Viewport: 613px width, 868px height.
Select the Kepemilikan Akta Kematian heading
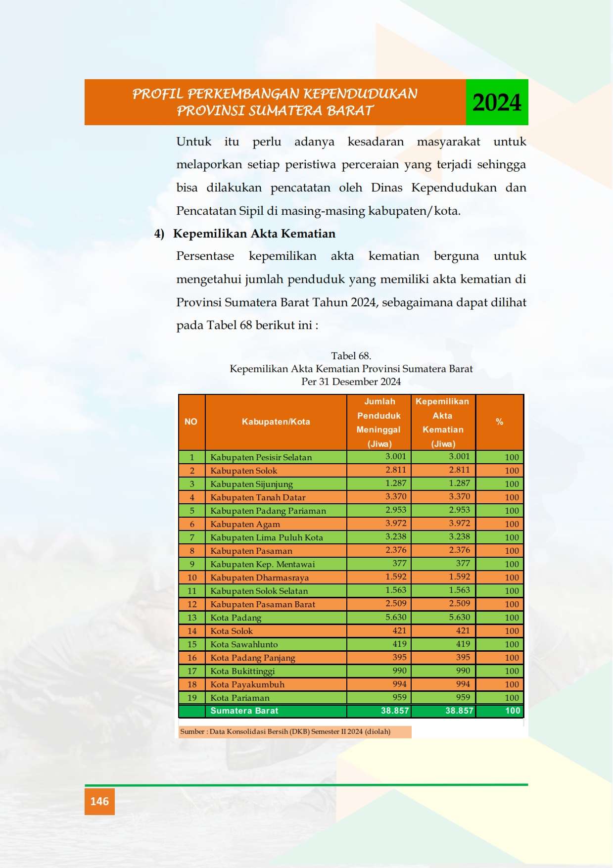coord(254,234)
